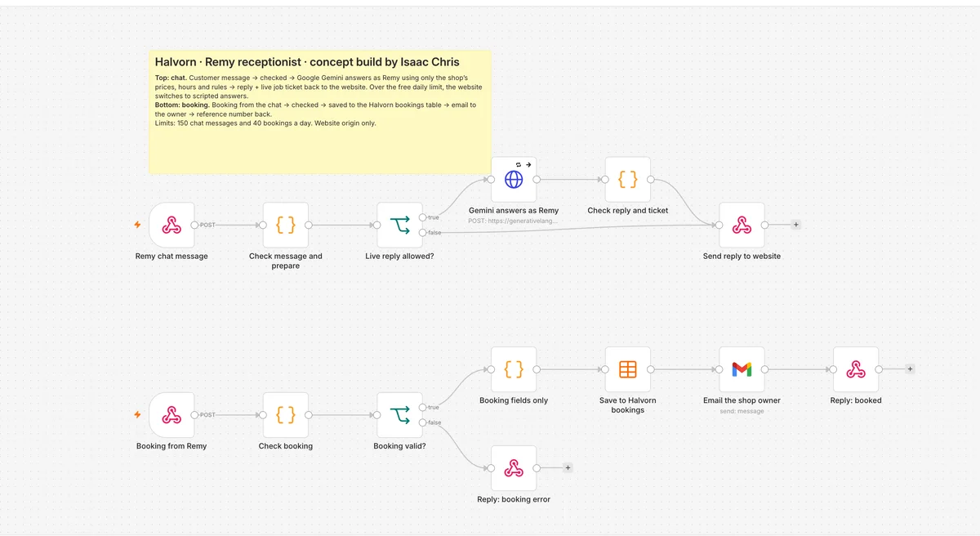Click the label 'Booking valid?'
Image resolution: width=980 pixels, height=536 pixels.
click(400, 446)
